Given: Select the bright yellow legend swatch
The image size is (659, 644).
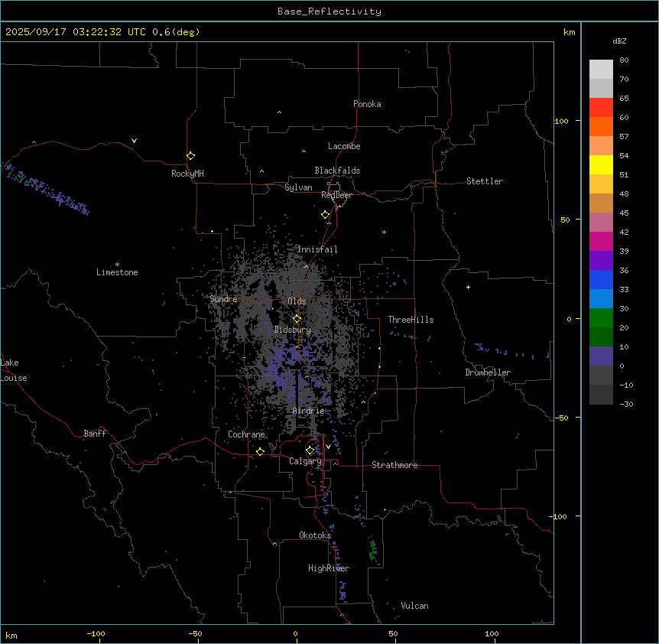Looking at the screenshot, I should pos(601,164).
